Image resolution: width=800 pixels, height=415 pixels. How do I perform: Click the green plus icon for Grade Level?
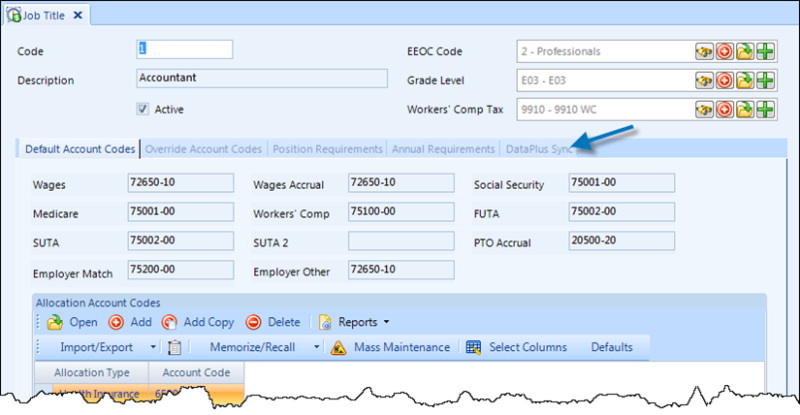pos(767,80)
